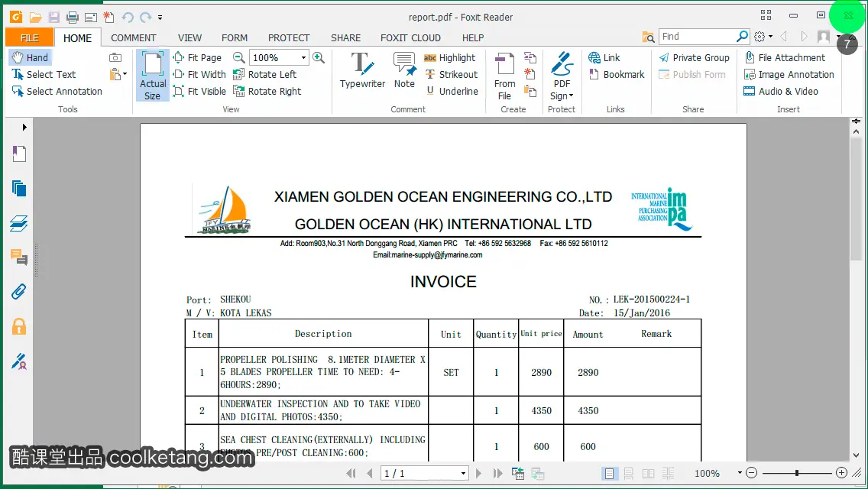Insert a Link
This screenshot has height=489, width=868.
pos(604,57)
